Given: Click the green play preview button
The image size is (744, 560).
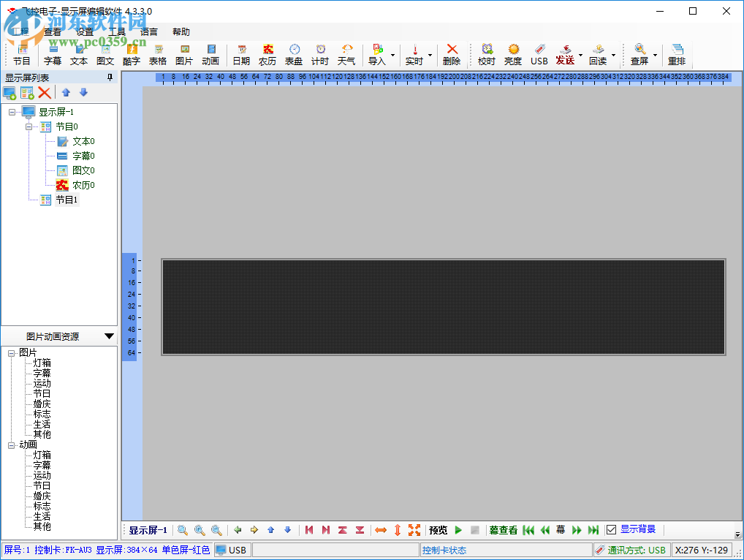Looking at the screenshot, I should click(458, 530).
